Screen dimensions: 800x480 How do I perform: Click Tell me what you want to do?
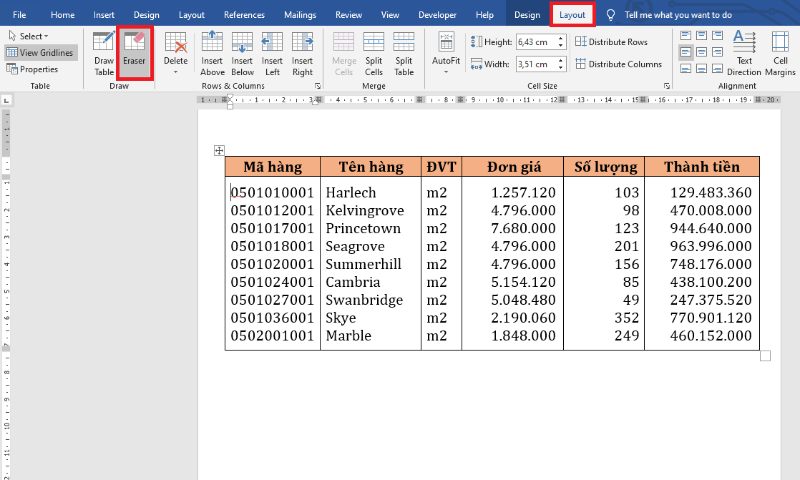click(x=678, y=15)
